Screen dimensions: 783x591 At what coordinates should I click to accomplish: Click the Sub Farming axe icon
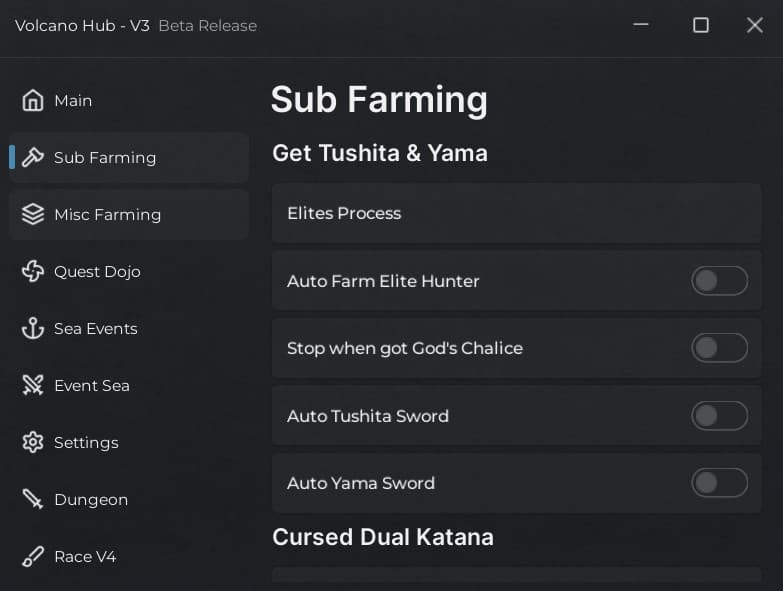[x=33, y=158]
